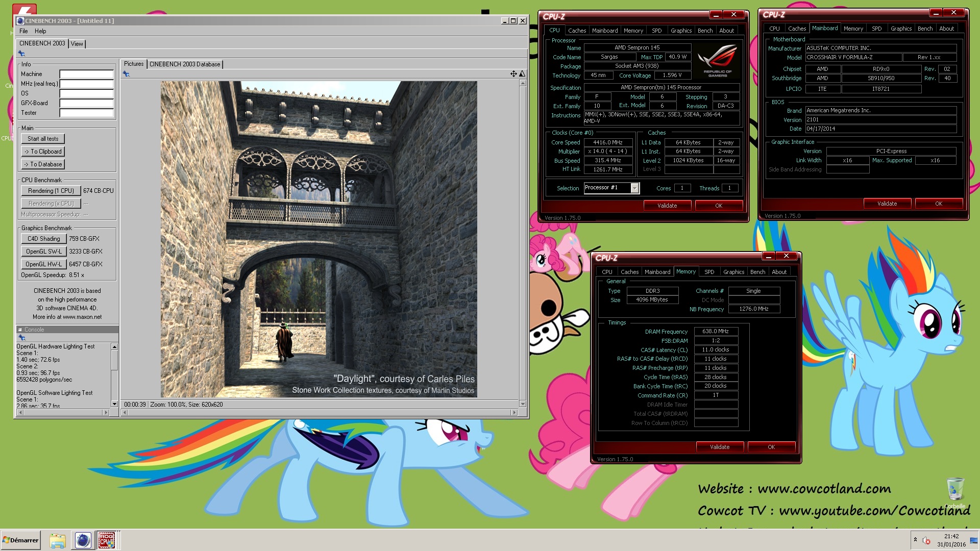Open SPD tab in CPU-Z Mainboard window
Screen dimensions: 980x551
pyautogui.click(x=876, y=29)
